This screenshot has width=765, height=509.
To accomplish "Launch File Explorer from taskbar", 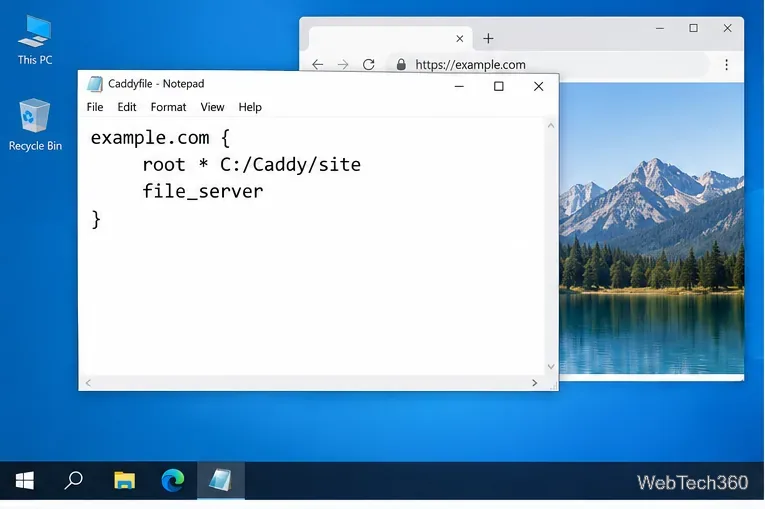I will [x=124, y=481].
